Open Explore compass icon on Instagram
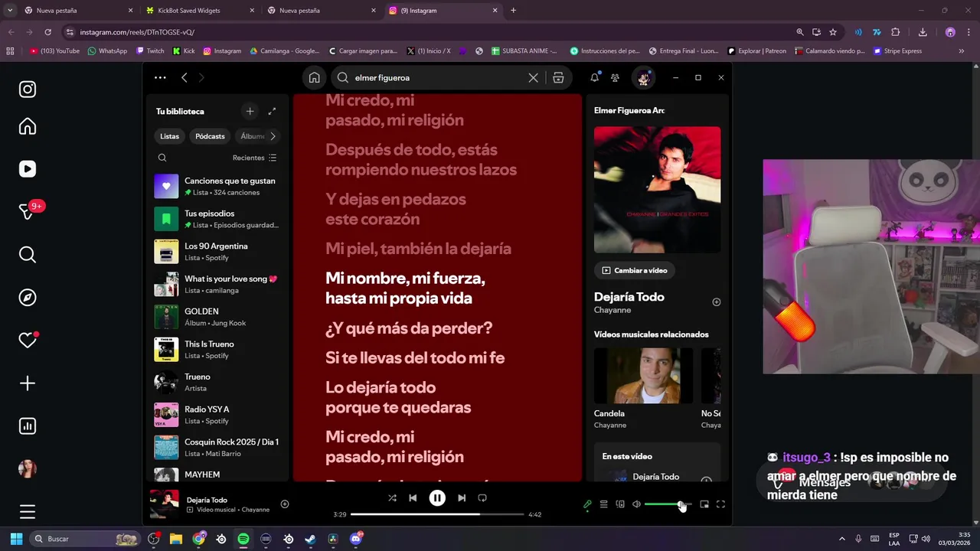This screenshot has height=551, width=980. coord(28,298)
